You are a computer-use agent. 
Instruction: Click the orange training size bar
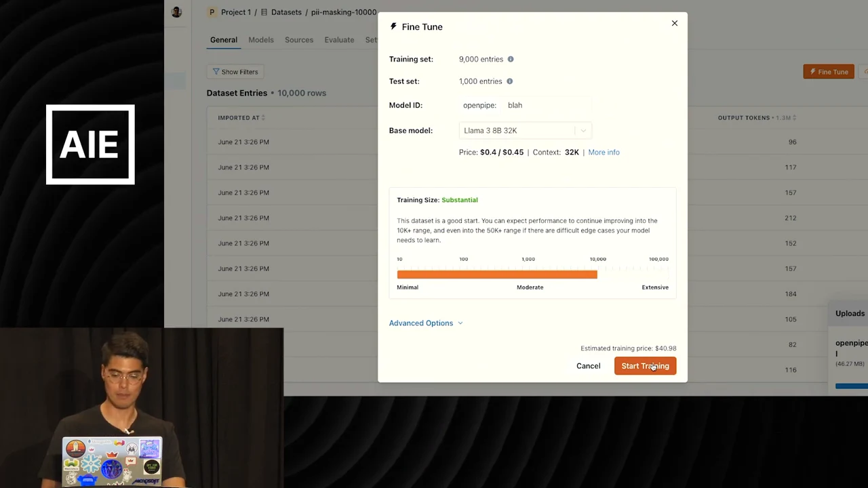[x=497, y=274]
